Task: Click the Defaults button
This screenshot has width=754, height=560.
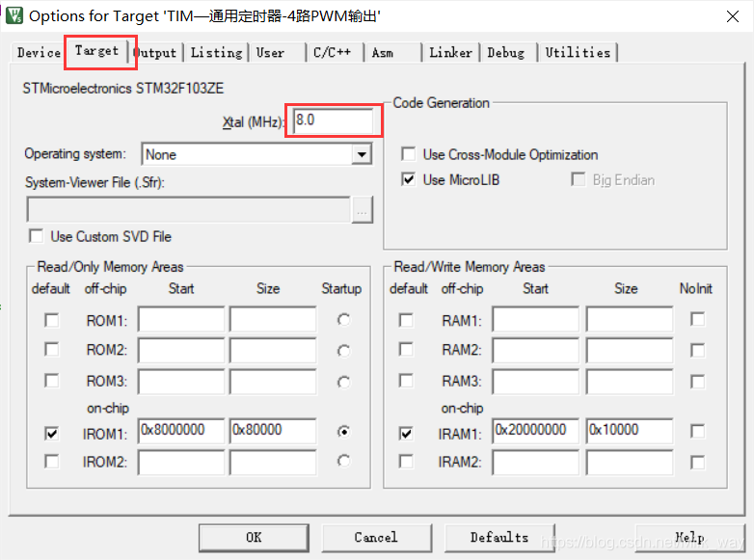Action: click(499, 537)
